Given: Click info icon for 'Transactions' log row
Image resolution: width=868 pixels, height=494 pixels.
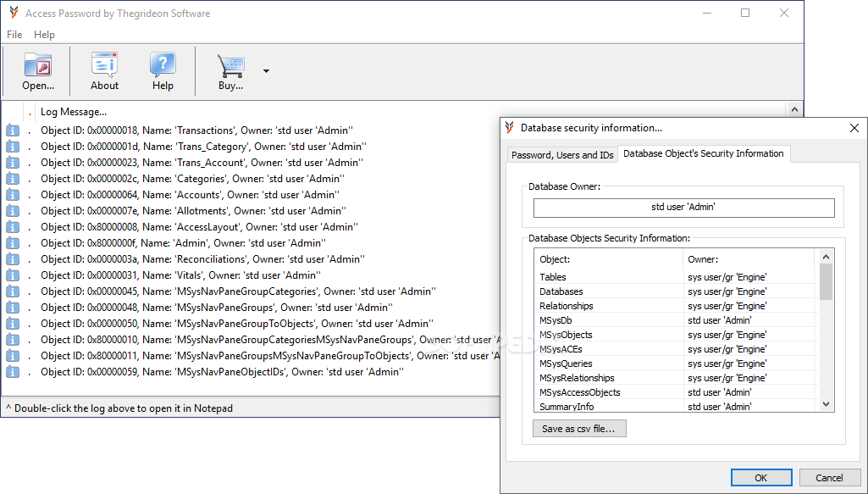Looking at the screenshot, I should coord(13,130).
